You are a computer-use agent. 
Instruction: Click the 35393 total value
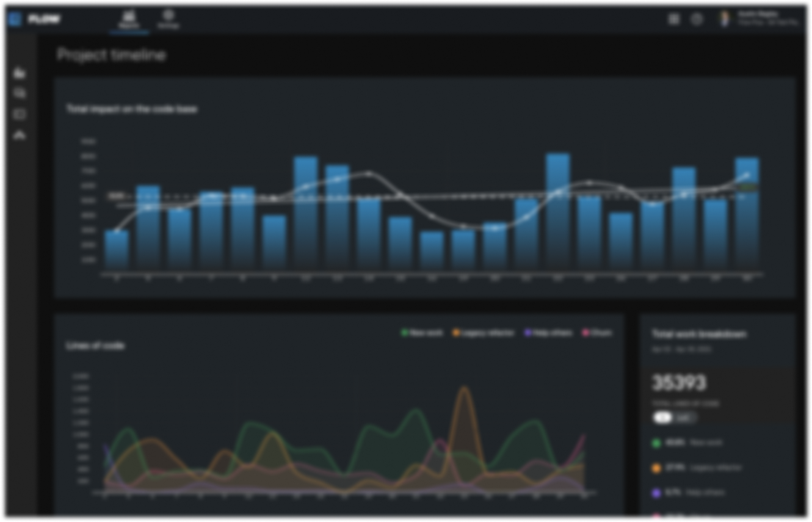[x=679, y=383]
